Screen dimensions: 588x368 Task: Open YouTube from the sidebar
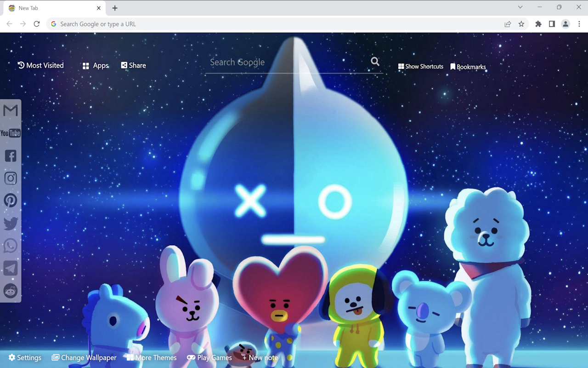coord(10,133)
